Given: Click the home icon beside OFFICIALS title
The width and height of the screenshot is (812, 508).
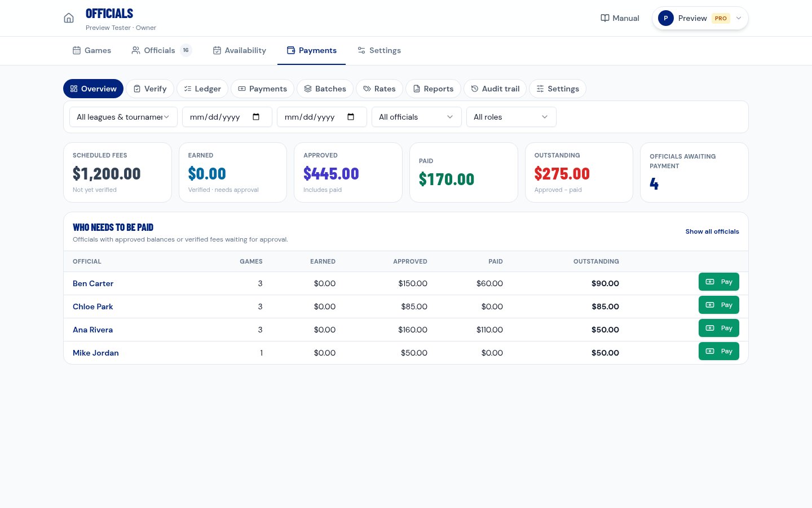Looking at the screenshot, I should pos(69,18).
